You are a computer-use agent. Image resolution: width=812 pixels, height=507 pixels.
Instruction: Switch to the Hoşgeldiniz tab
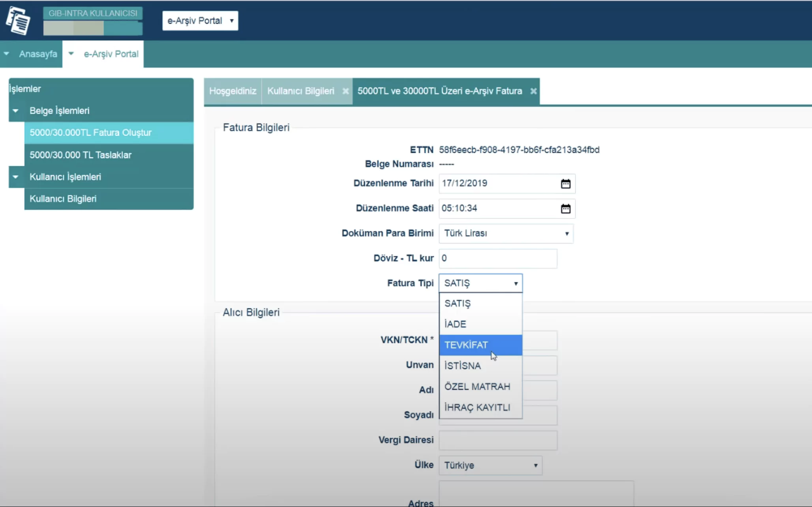[233, 90]
